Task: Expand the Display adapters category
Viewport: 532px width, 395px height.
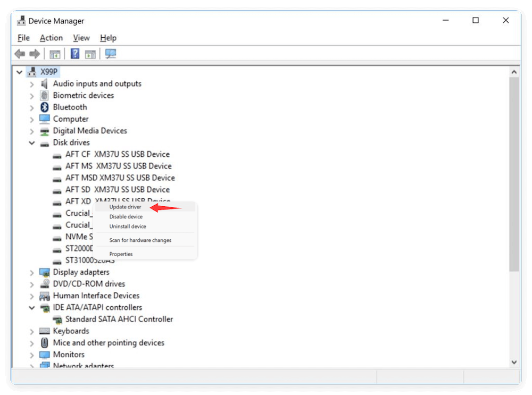Action: [x=32, y=272]
